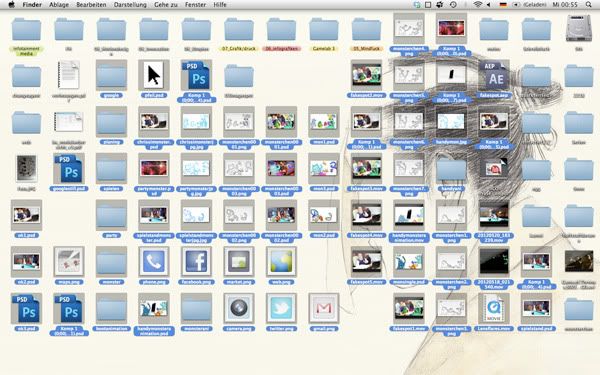Select the orange-labeled 05_Mindfuck folder

[x=366, y=30]
